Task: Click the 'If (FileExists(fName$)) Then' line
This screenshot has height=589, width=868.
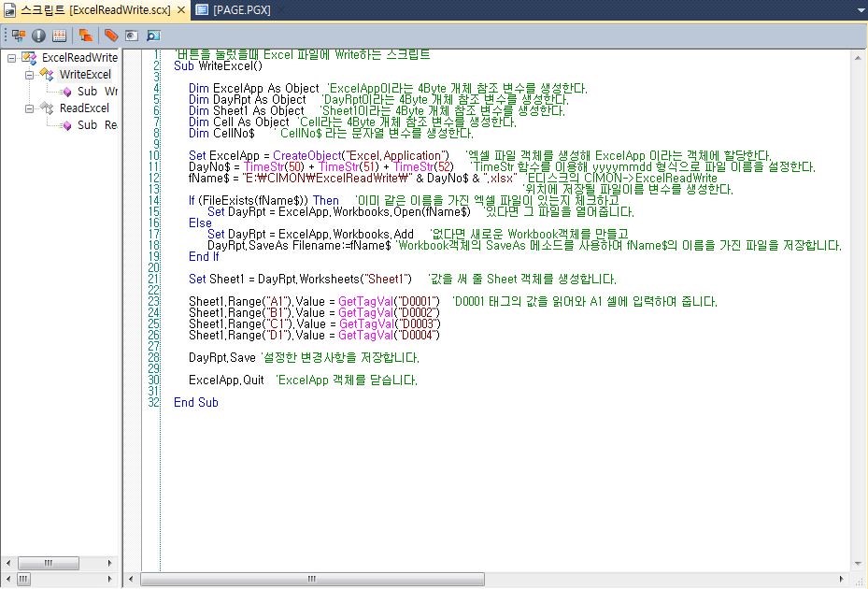Action: (263, 201)
